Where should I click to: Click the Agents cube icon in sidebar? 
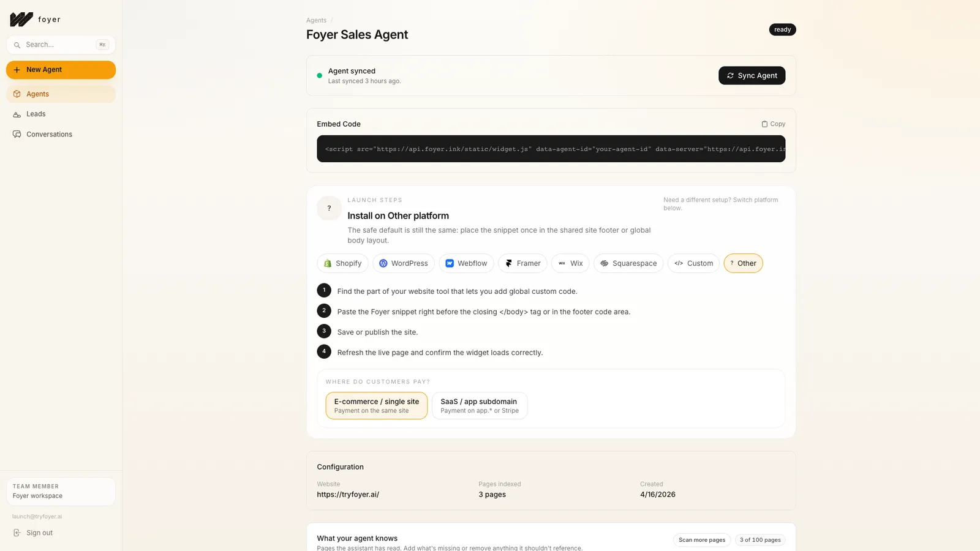(17, 94)
